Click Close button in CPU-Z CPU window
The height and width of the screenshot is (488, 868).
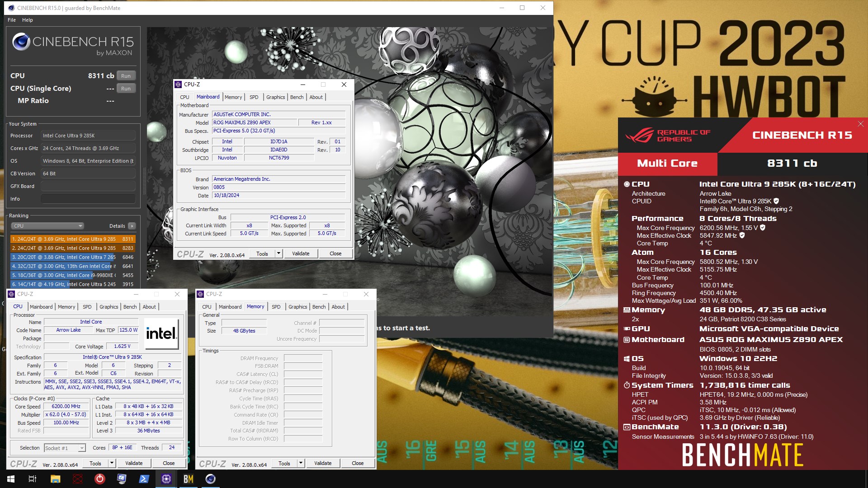[169, 463]
